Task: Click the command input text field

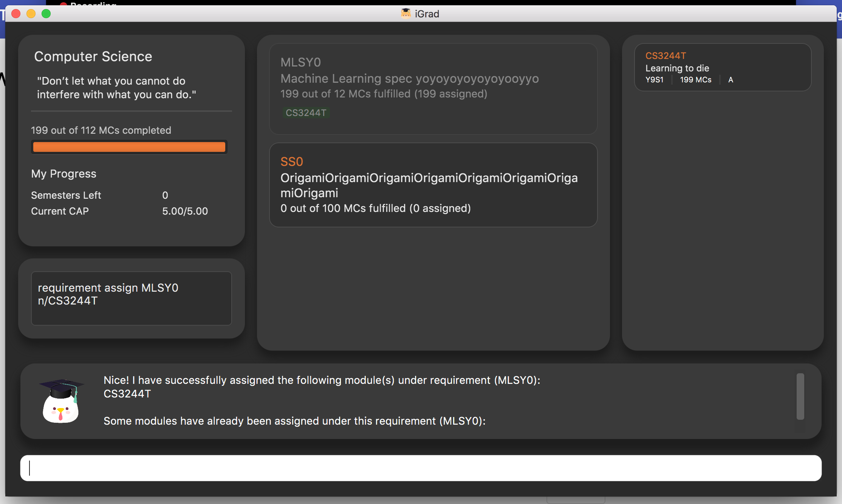Action: pos(421,468)
